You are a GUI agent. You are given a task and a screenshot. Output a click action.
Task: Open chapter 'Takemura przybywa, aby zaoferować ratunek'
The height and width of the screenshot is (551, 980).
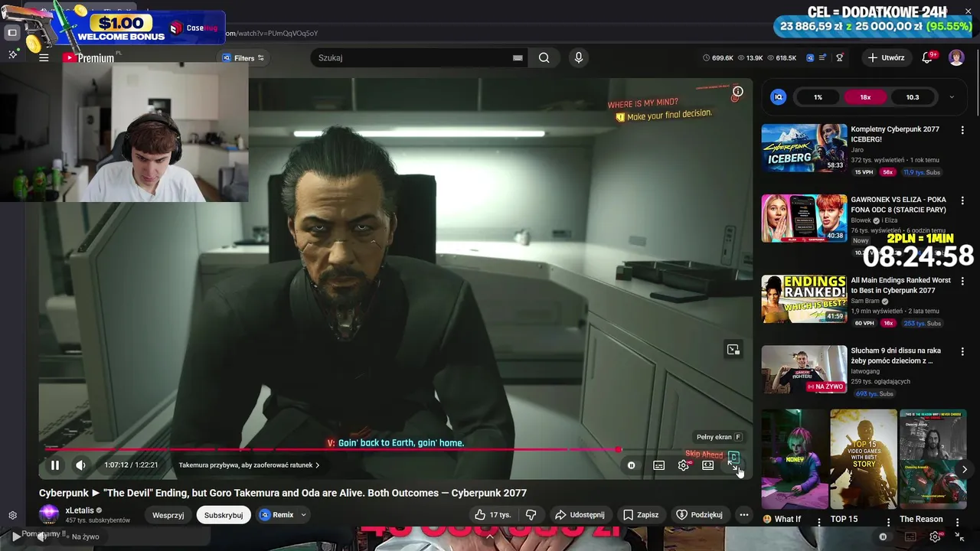(250, 465)
